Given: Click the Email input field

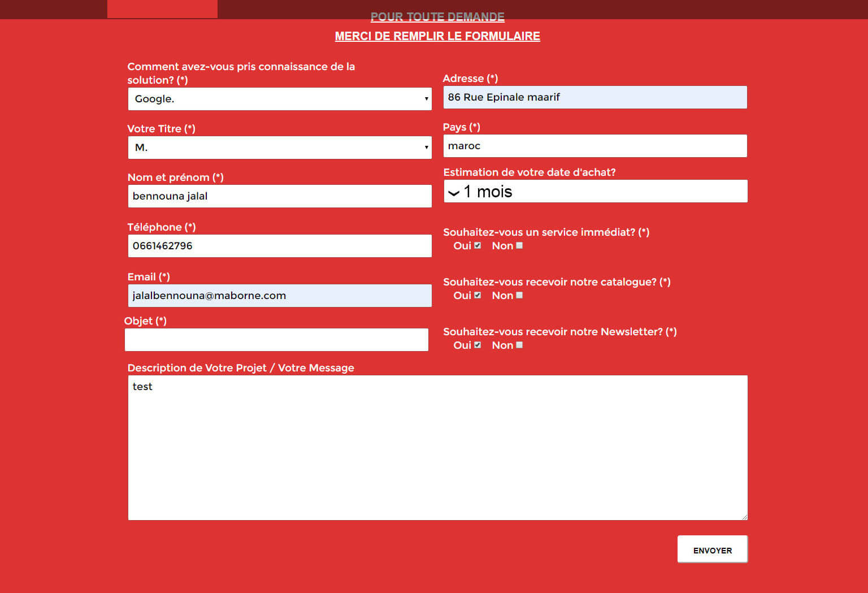Looking at the screenshot, I should [x=280, y=296].
